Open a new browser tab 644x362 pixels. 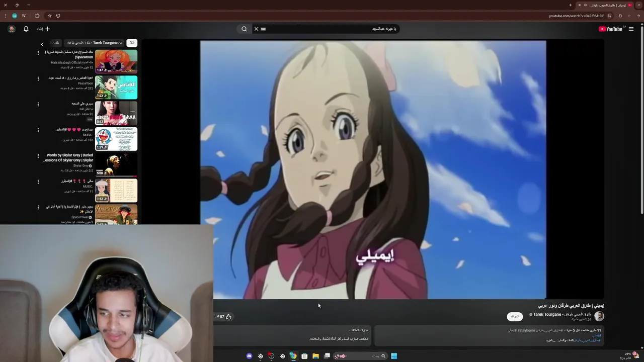pyautogui.click(x=571, y=5)
